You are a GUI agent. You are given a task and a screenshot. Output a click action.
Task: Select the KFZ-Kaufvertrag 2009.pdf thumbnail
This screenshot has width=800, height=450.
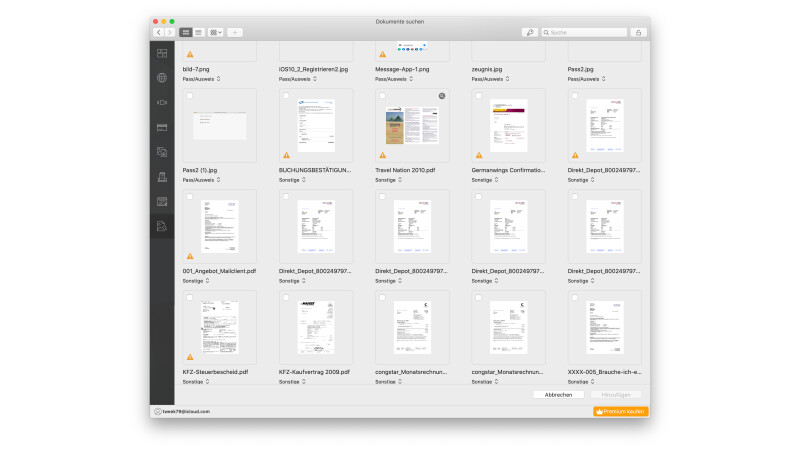pyautogui.click(x=315, y=328)
